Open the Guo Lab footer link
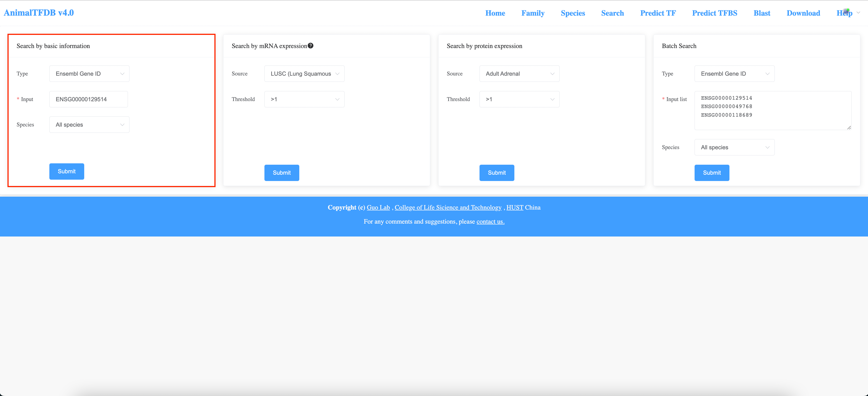This screenshot has width=868, height=396. tap(378, 208)
